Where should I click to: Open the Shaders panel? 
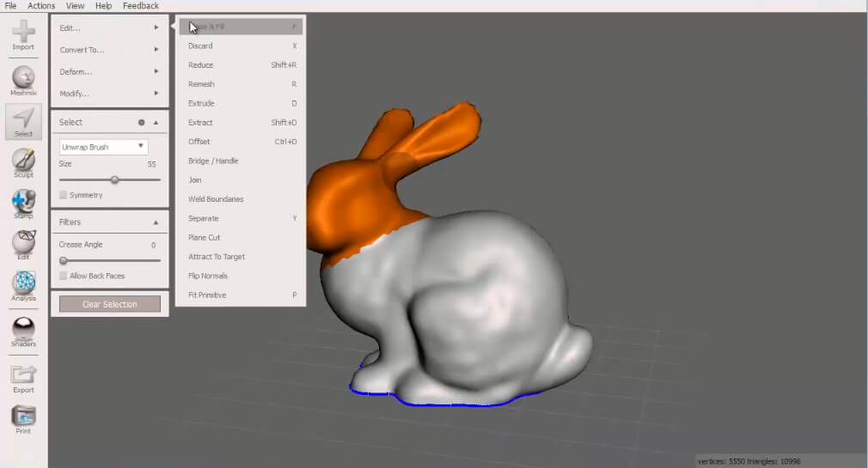[x=23, y=332]
